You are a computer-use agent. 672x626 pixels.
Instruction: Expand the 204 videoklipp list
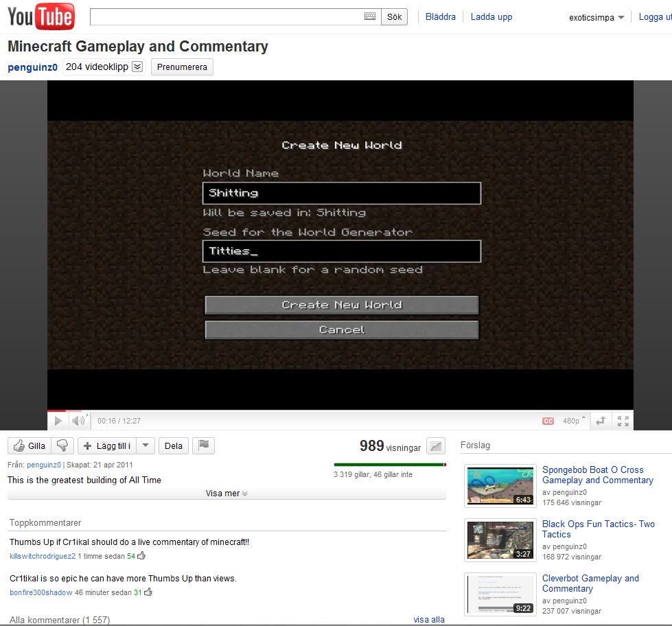point(137,67)
